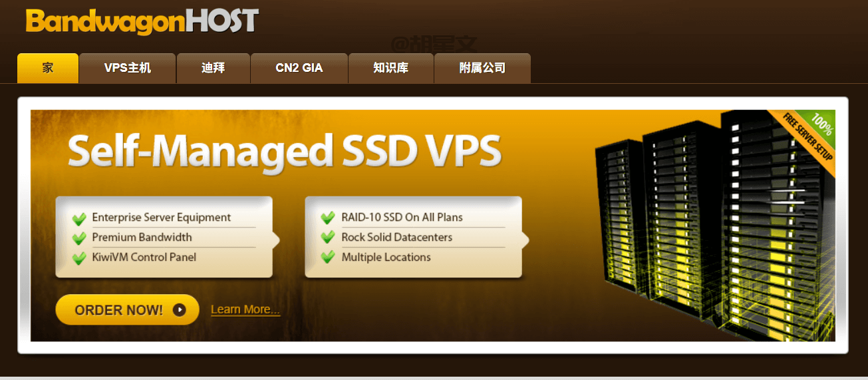This screenshot has height=380, width=868.
Task: Click the checkmark beside RAID-10 SSD On All Plans
Action: [328, 218]
